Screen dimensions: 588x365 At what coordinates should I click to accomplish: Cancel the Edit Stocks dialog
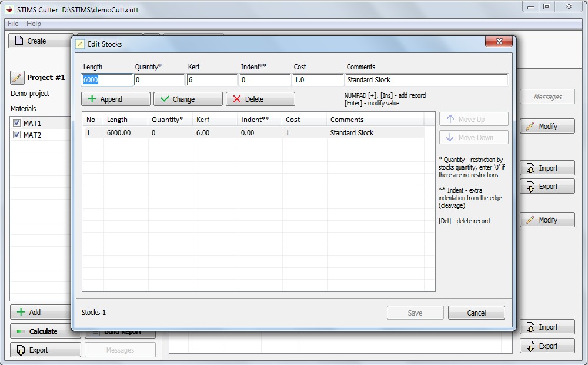pyautogui.click(x=476, y=313)
